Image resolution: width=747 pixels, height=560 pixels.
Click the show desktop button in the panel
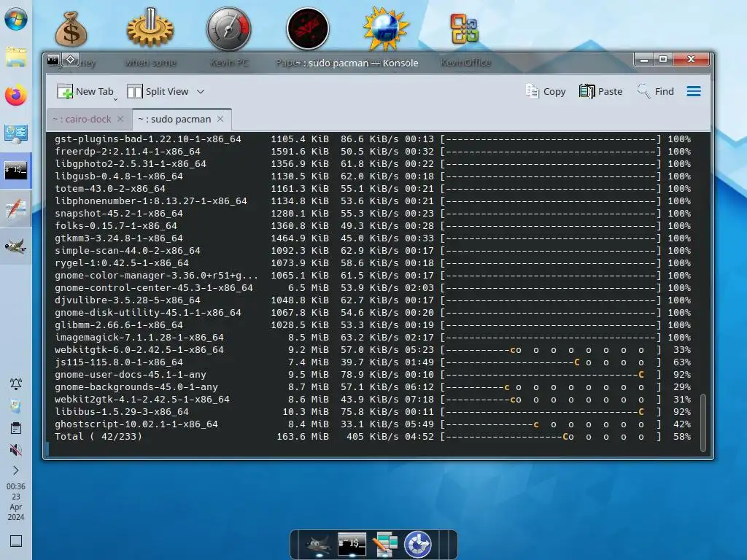[16, 541]
